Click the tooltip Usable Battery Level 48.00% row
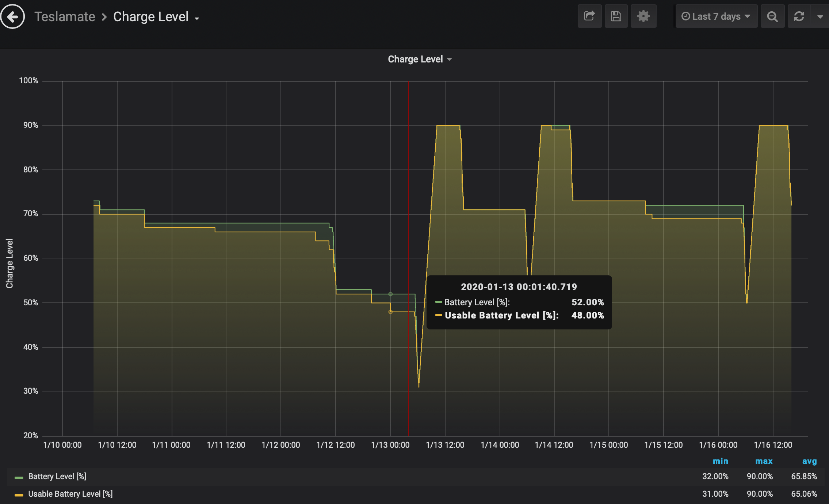This screenshot has width=829, height=504. (x=519, y=315)
